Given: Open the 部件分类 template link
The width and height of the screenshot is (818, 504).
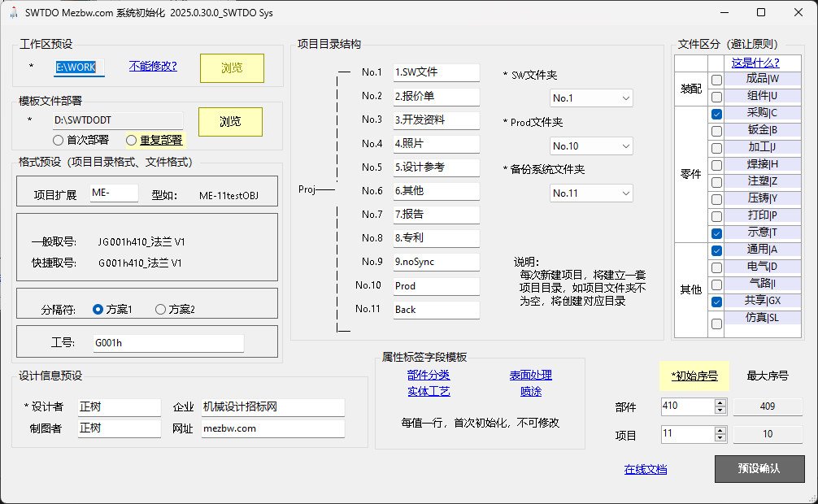Looking at the screenshot, I should (429, 375).
